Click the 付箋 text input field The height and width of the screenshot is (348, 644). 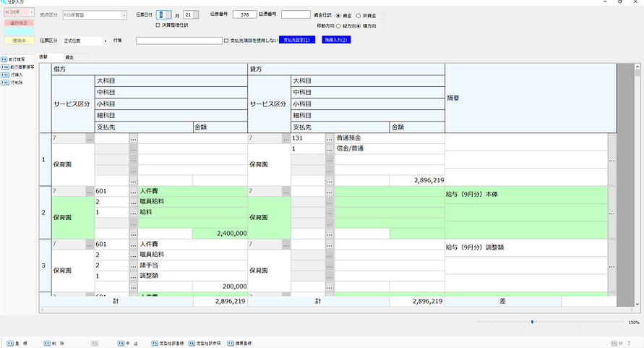179,41
